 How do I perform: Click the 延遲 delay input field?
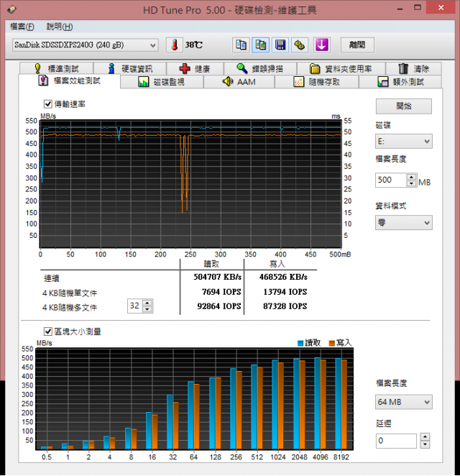coord(396,441)
